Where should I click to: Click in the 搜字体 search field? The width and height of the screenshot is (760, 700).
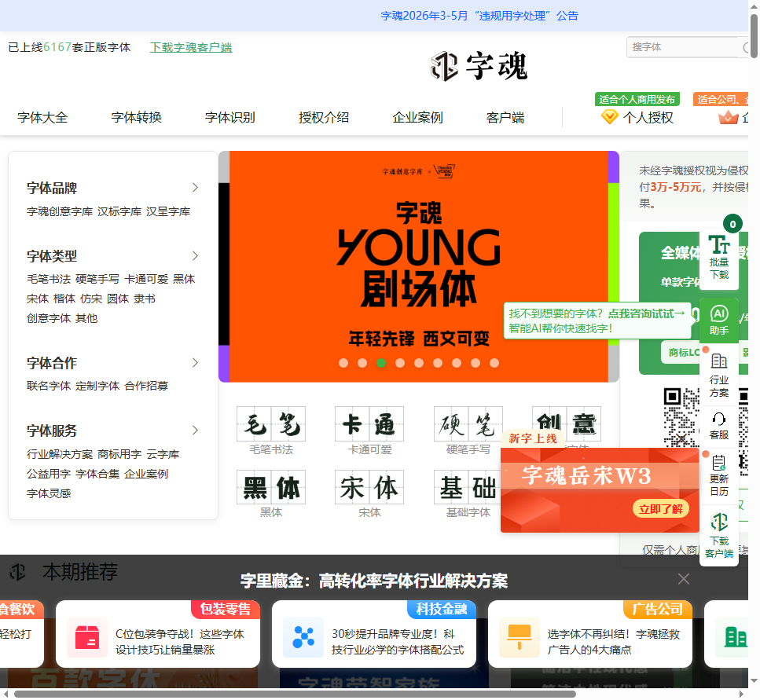pyautogui.click(x=684, y=47)
